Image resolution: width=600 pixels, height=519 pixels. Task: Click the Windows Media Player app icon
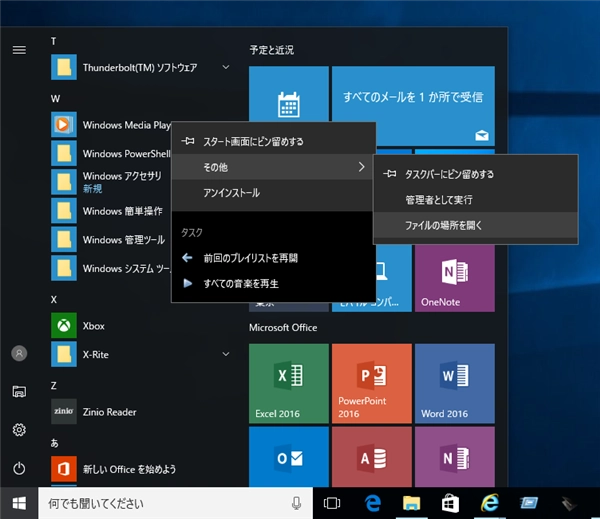(64, 124)
